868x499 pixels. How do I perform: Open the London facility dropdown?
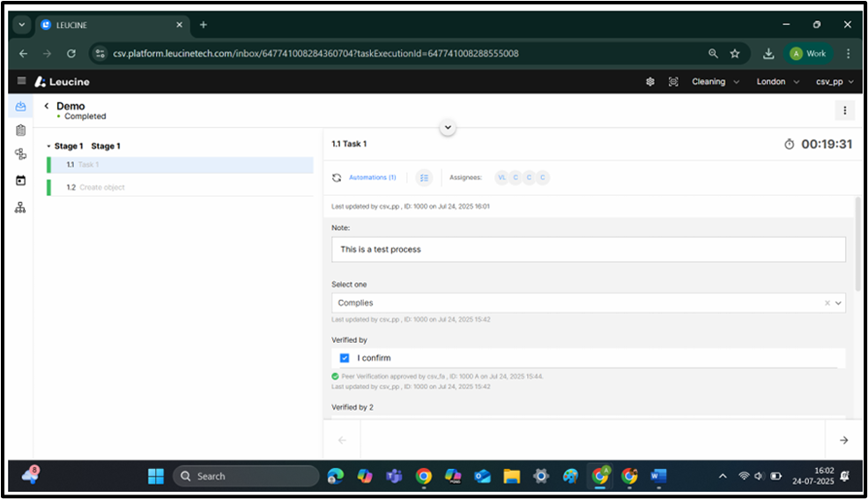pyautogui.click(x=777, y=81)
